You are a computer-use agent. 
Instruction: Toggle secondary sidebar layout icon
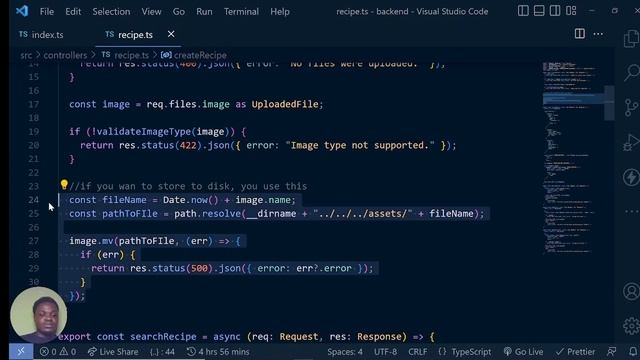(555, 11)
